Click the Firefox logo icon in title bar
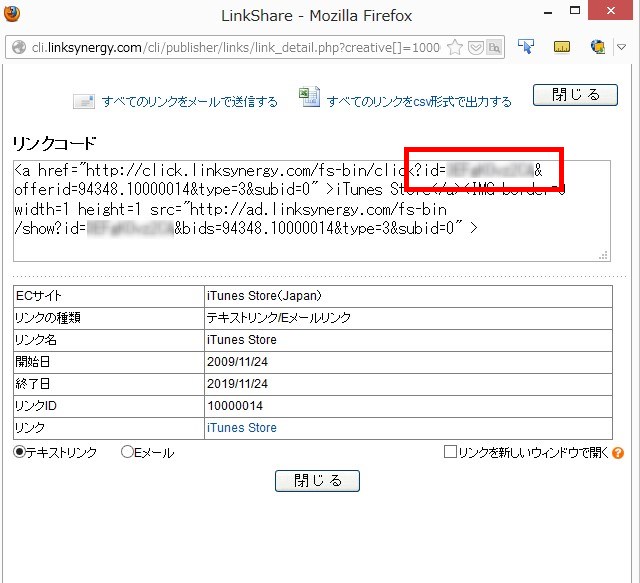The width and height of the screenshot is (640, 583). click(11, 13)
